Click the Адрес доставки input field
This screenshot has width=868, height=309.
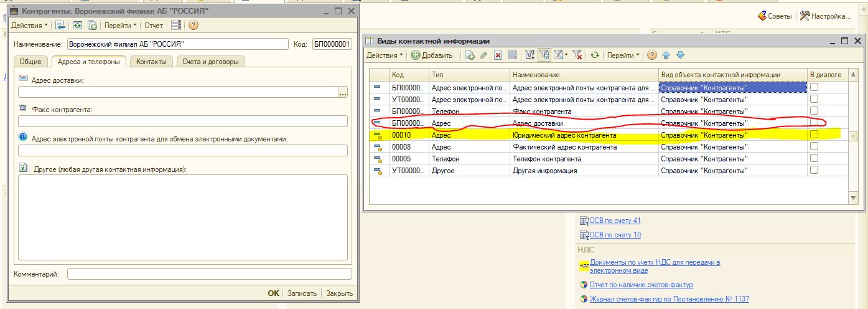(x=178, y=92)
